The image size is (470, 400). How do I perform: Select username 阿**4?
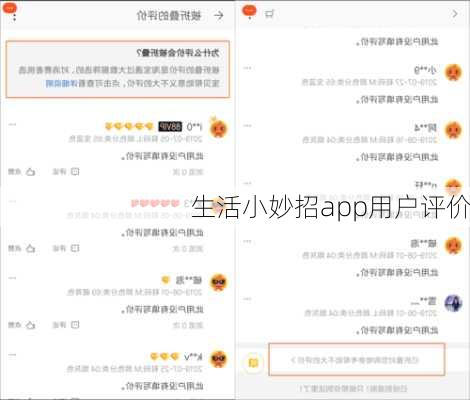pos(425,127)
